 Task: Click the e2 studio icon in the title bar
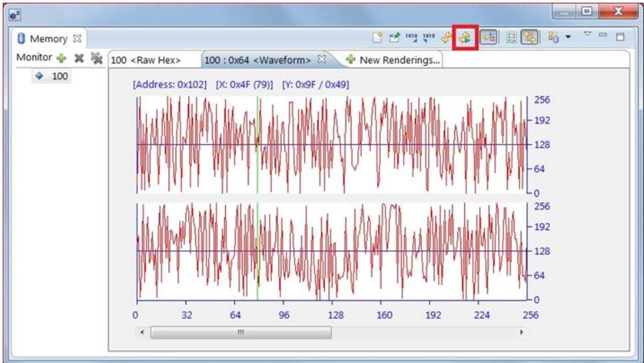[x=15, y=15]
